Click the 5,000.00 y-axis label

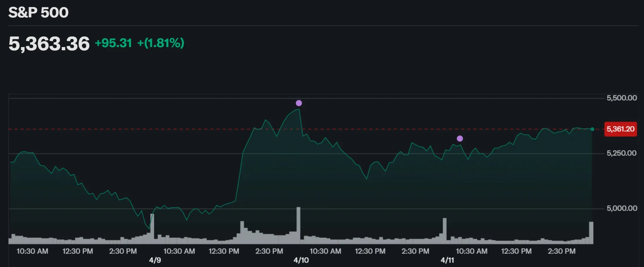click(622, 208)
